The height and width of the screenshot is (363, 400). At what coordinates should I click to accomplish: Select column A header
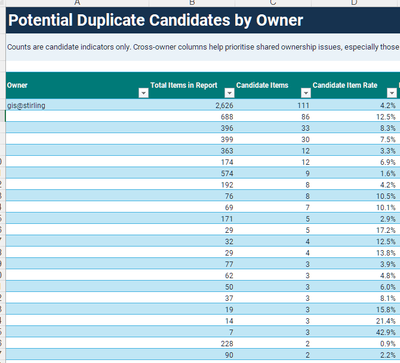pyautogui.click(x=77, y=3)
